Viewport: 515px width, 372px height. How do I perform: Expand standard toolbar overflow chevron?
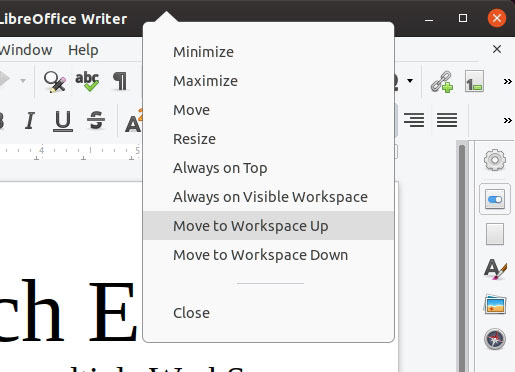(507, 81)
